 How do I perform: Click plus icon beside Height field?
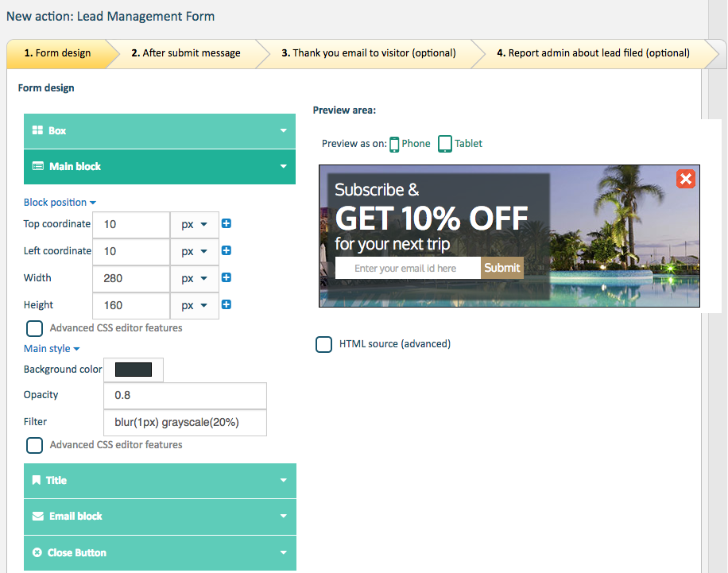(x=227, y=305)
